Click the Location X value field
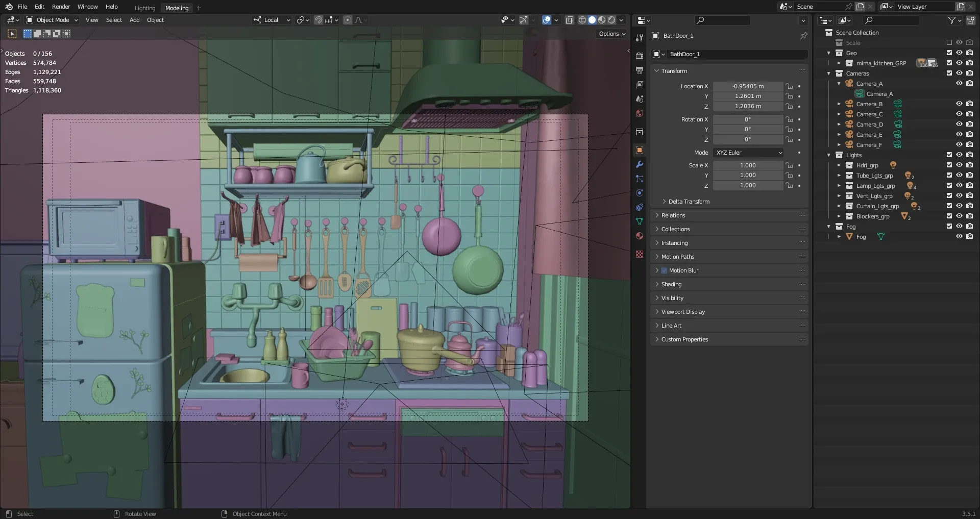Screen dimensions: 980x519 (748, 86)
